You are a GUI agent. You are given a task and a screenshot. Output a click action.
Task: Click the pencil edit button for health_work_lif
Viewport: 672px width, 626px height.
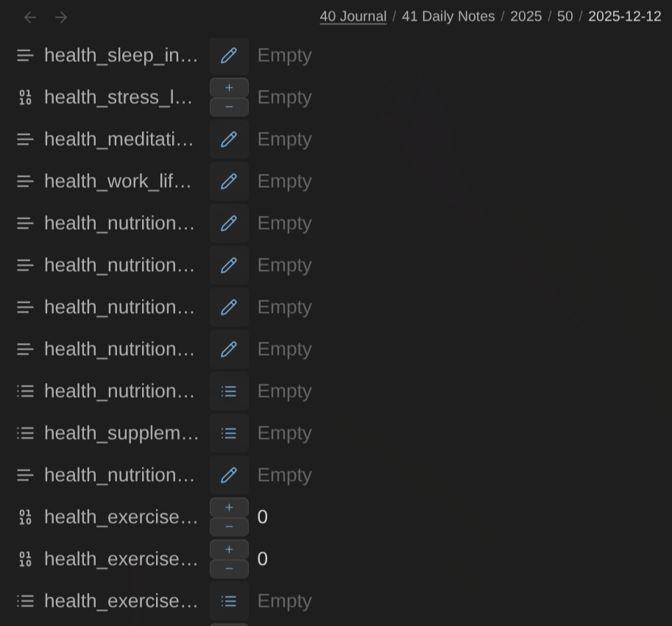coord(229,182)
